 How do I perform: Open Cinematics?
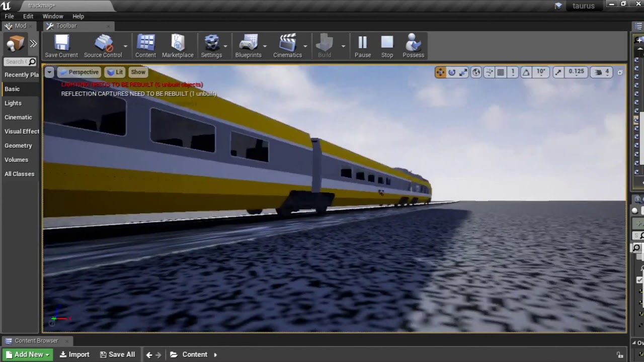coord(287,46)
